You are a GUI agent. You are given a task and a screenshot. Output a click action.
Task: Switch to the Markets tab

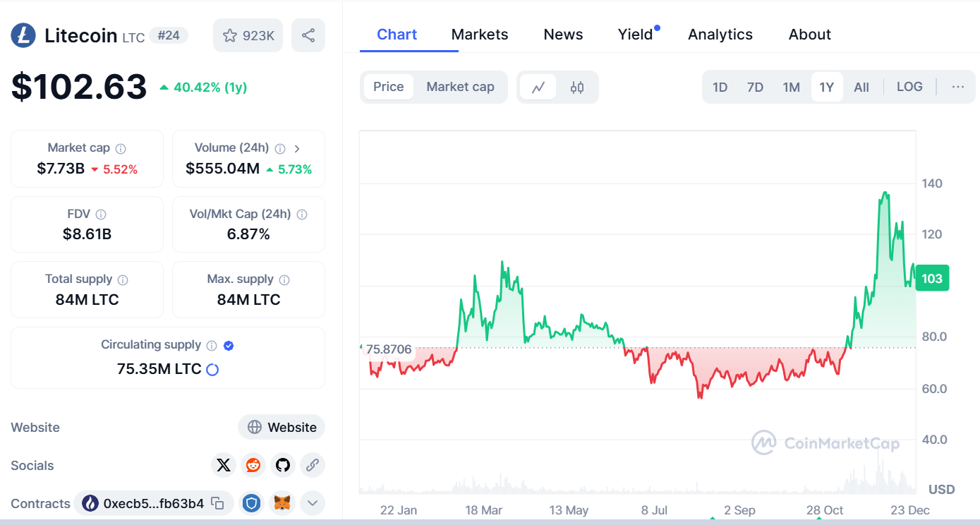click(x=480, y=35)
